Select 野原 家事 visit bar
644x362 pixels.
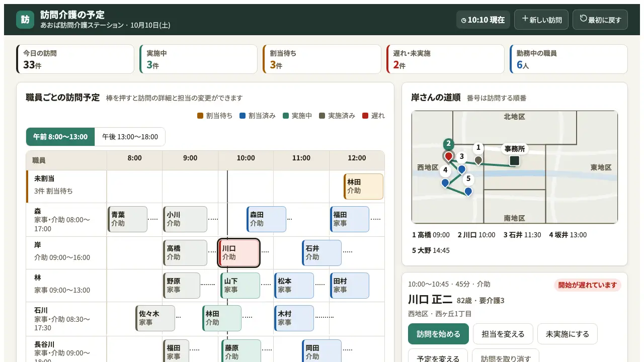pyautogui.click(x=182, y=286)
